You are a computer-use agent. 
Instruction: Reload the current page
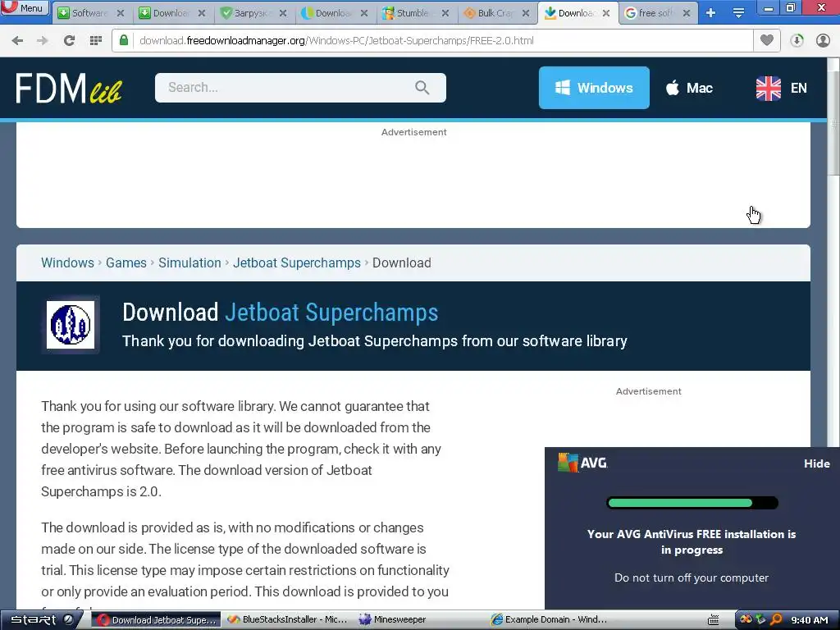(69, 41)
